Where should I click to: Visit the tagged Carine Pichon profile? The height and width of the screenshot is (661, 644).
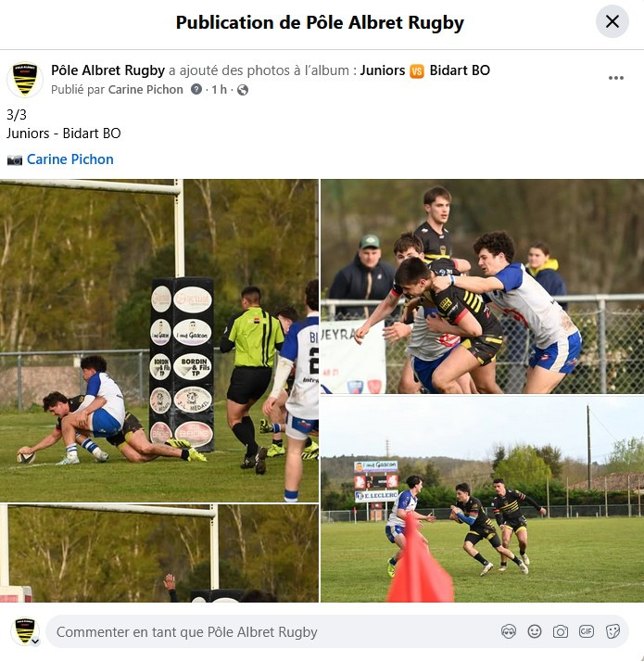pyautogui.click(x=70, y=159)
